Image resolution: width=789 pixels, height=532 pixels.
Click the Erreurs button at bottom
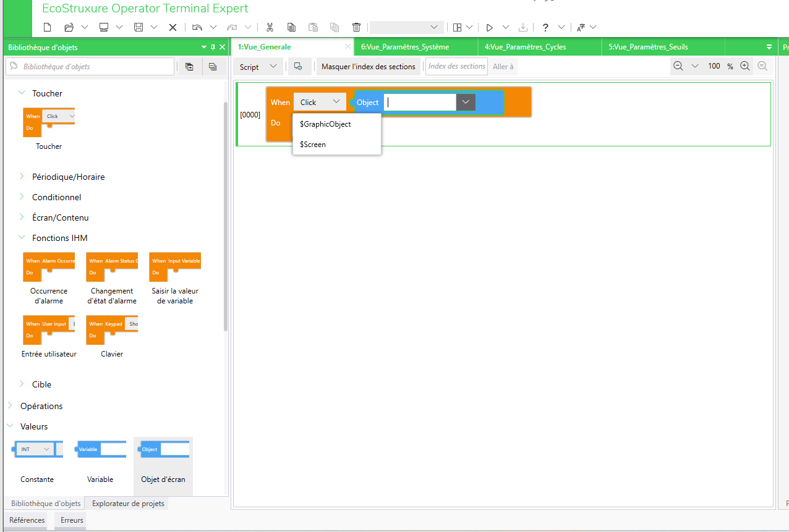72,520
